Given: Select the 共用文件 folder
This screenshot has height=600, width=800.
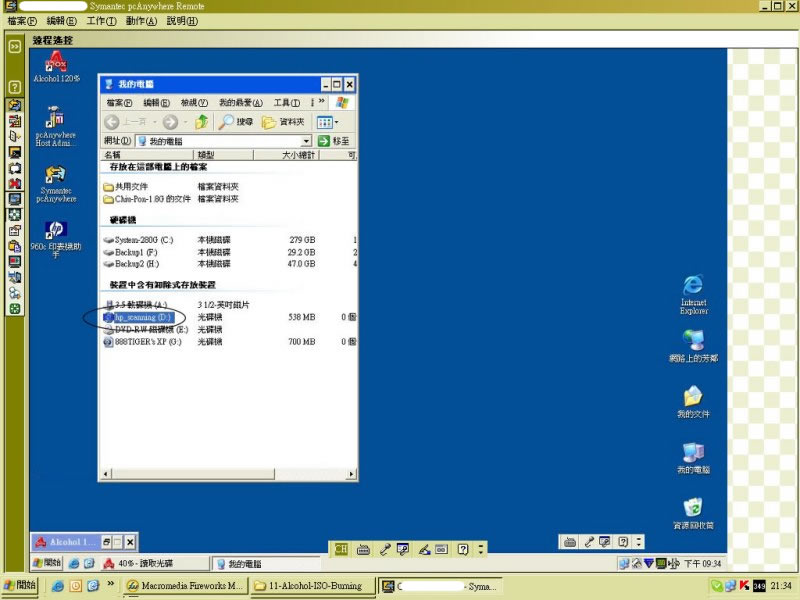Looking at the screenshot, I should point(126,187).
